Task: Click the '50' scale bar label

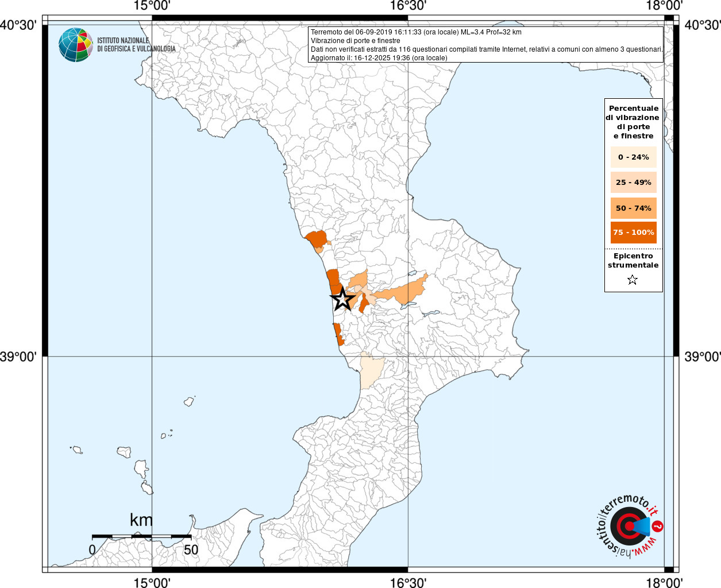Action: point(191,550)
